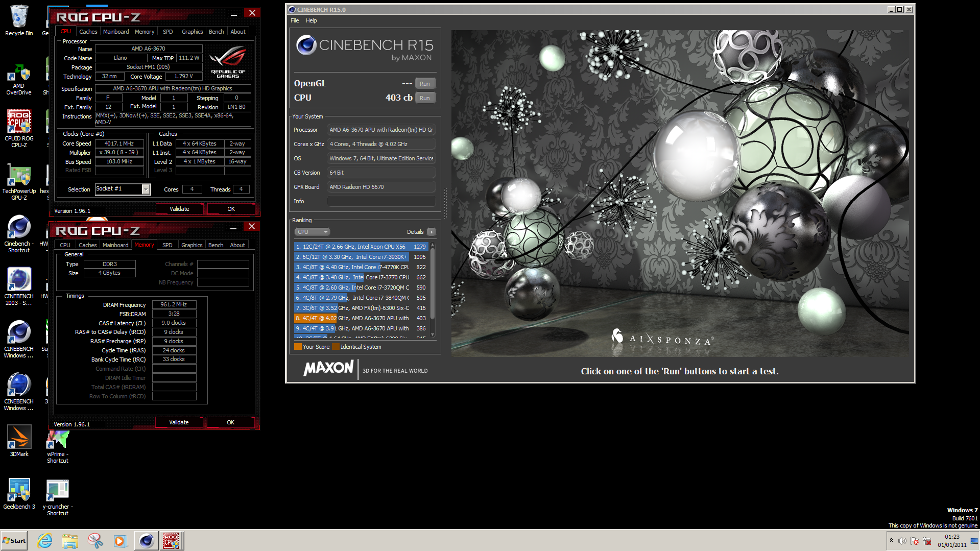Click the DRAM Frequency value 961.2 MHz
Image resolution: width=980 pixels, height=551 pixels.
tap(174, 304)
